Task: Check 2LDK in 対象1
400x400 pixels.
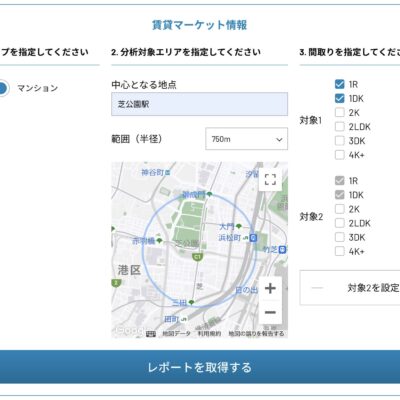Action: pyautogui.click(x=339, y=127)
